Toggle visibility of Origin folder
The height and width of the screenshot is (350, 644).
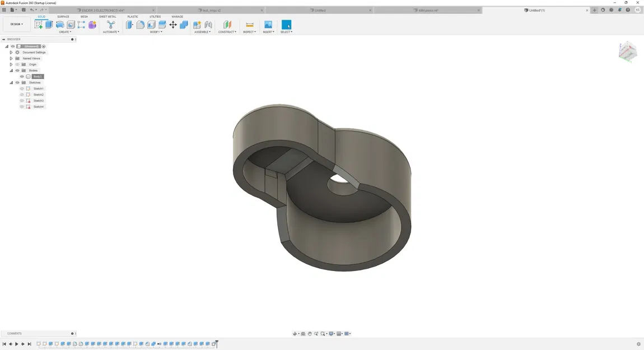tap(17, 64)
